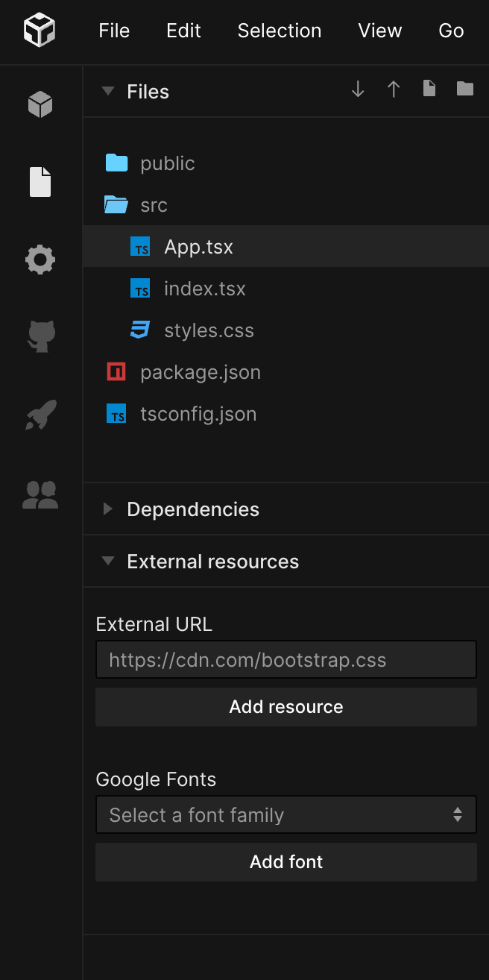Screen dimensions: 489x980
Task: Open the sandbox Configuration gear panel
Action: [x=40, y=260]
